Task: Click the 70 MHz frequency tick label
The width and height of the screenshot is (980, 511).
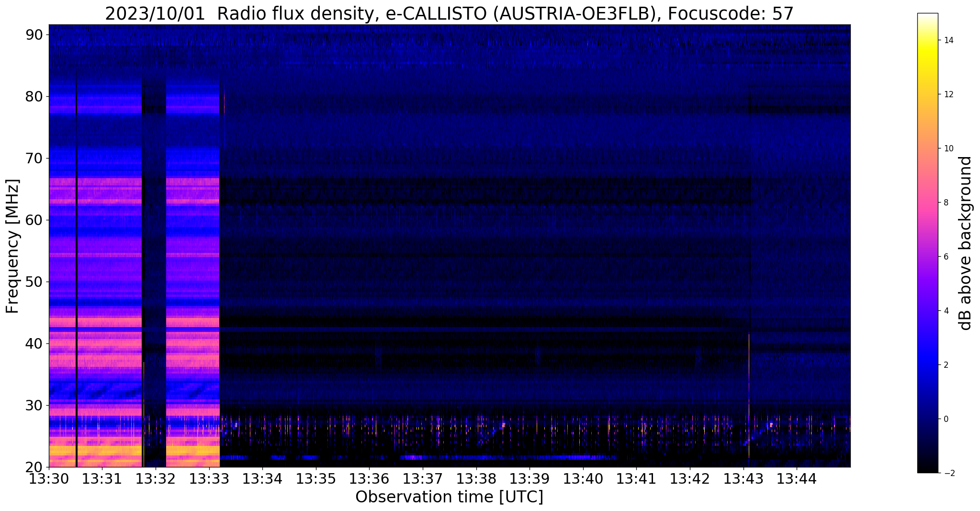Action: (x=35, y=158)
